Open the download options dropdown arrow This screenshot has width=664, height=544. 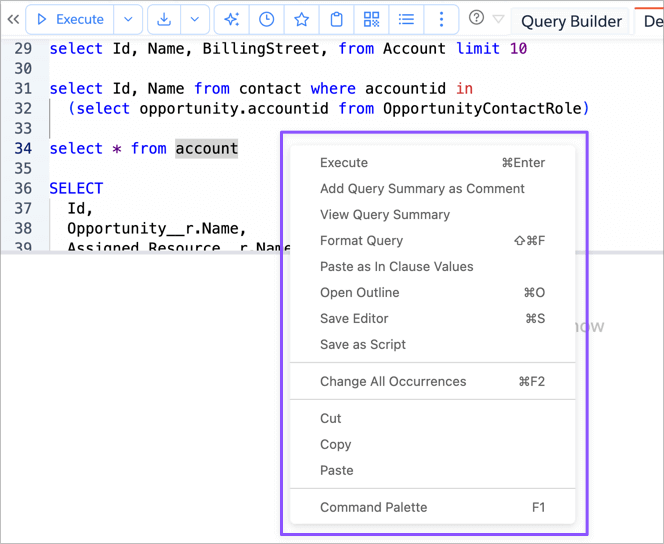[x=194, y=20]
